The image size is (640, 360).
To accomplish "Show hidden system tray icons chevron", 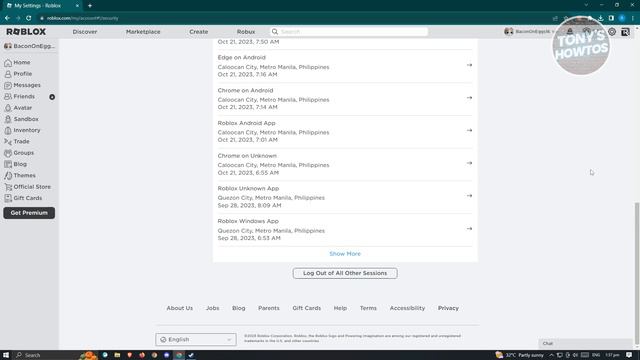I will click(x=551, y=355).
